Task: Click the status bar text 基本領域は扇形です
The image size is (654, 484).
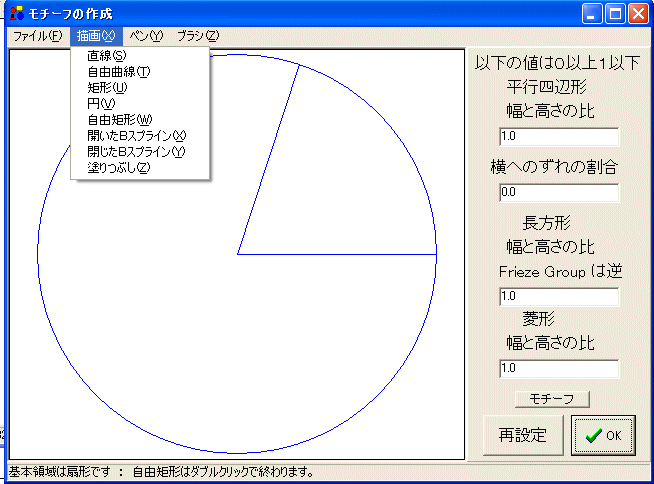Action: (x=60, y=472)
